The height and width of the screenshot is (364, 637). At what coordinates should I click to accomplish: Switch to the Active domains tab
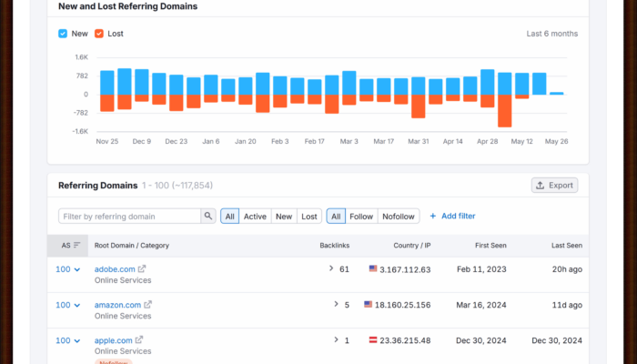[255, 217]
